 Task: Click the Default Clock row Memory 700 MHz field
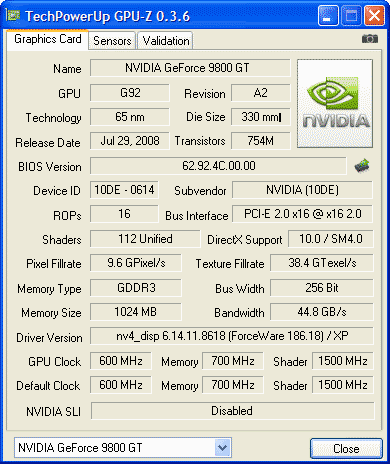233,385
